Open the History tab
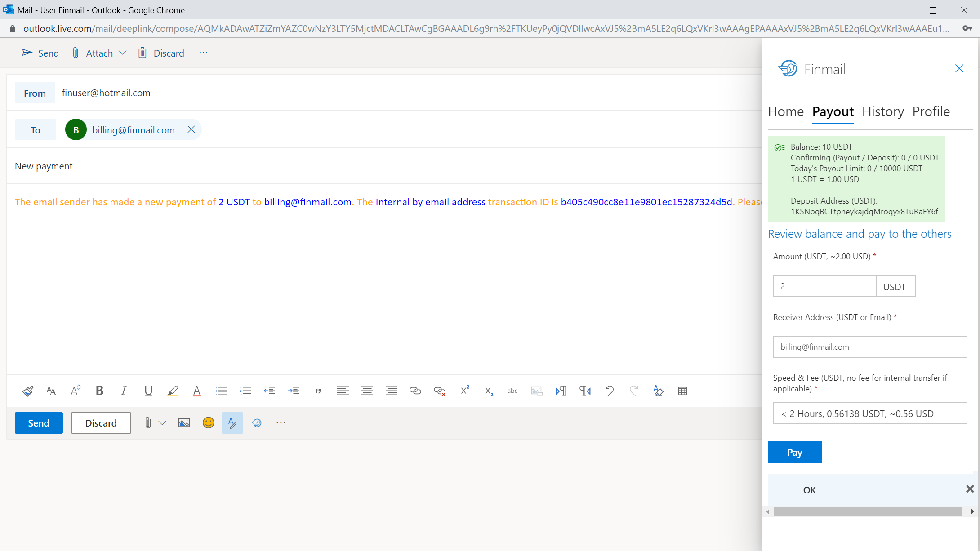980x551 pixels. [x=883, y=111]
